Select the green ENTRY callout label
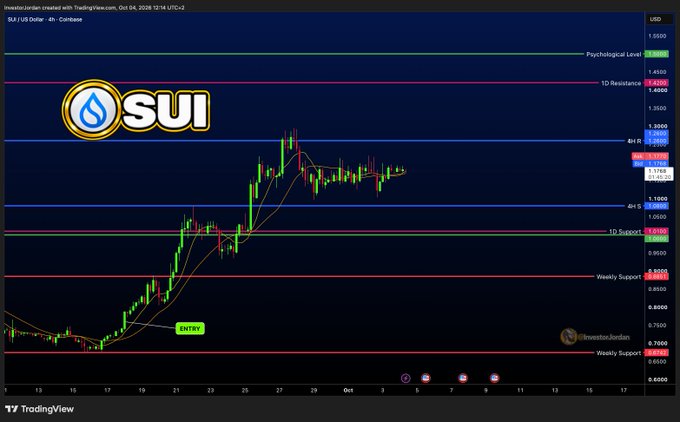 tap(190, 329)
